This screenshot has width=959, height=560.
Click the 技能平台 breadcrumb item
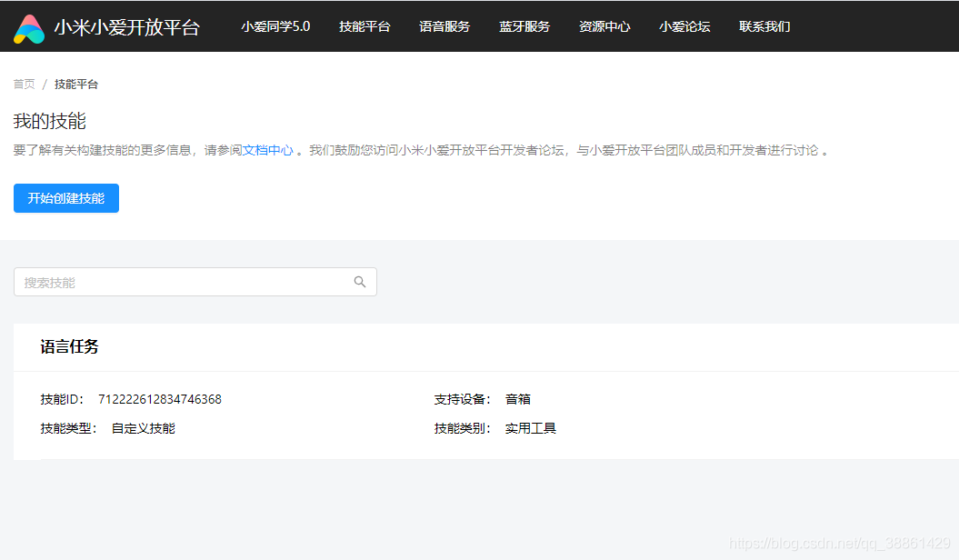pos(75,84)
